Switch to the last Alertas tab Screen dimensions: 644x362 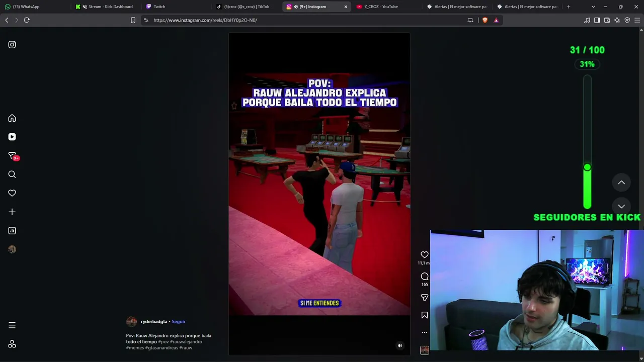[528, 7]
